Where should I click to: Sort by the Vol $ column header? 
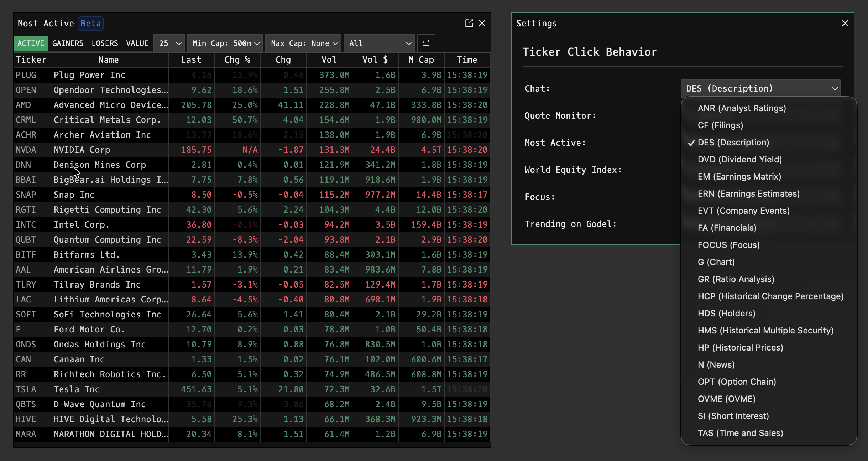point(375,59)
